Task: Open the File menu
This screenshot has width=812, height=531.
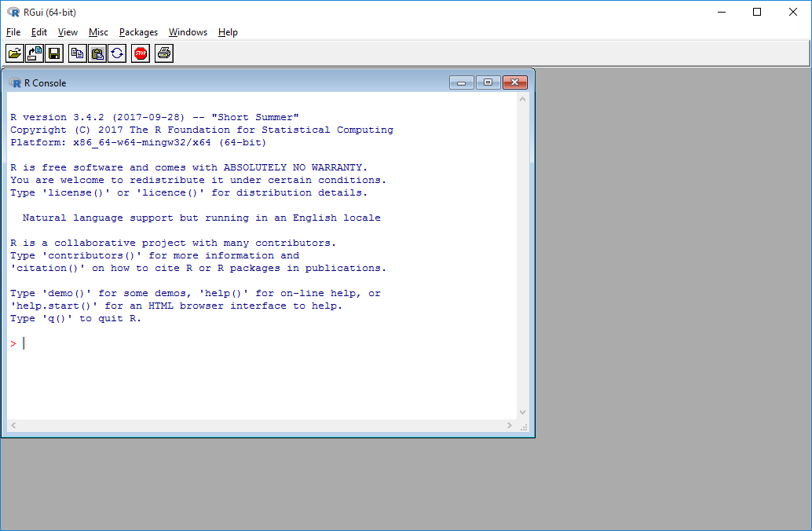Action: tap(13, 32)
